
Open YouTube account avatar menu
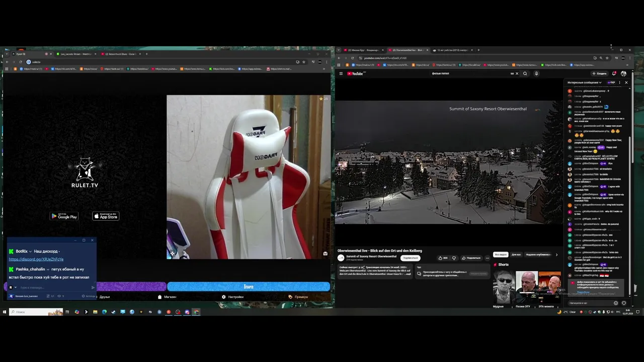pyautogui.click(x=623, y=73)
